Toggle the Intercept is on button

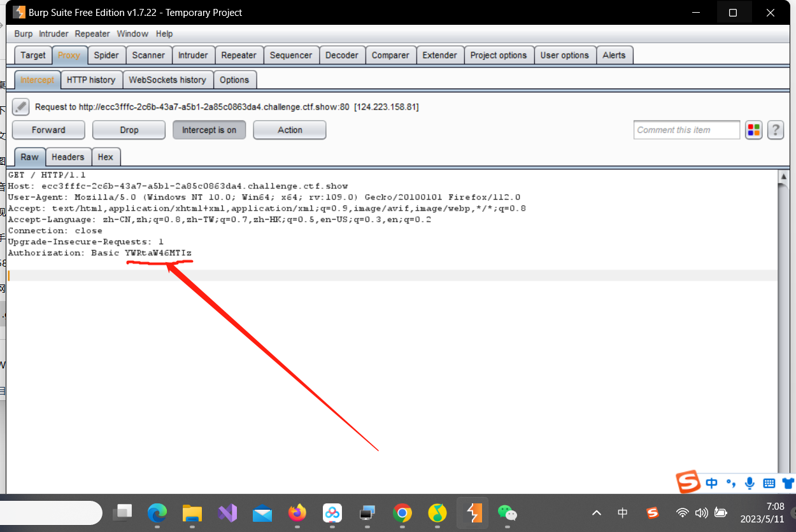pos(209,130)
